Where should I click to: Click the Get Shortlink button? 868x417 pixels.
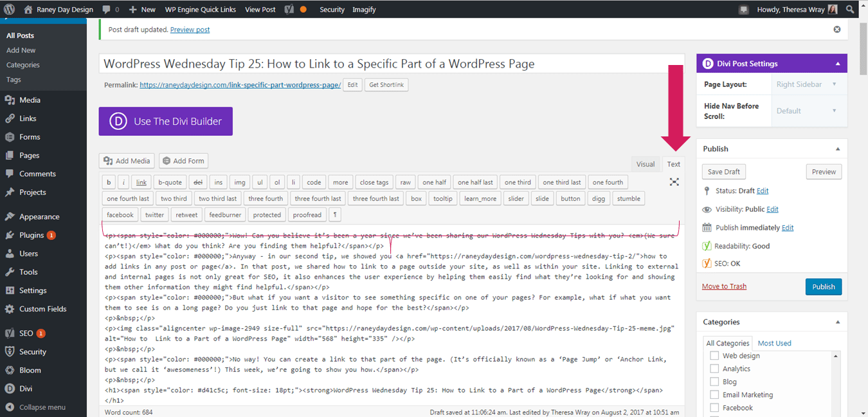(386, 85)
